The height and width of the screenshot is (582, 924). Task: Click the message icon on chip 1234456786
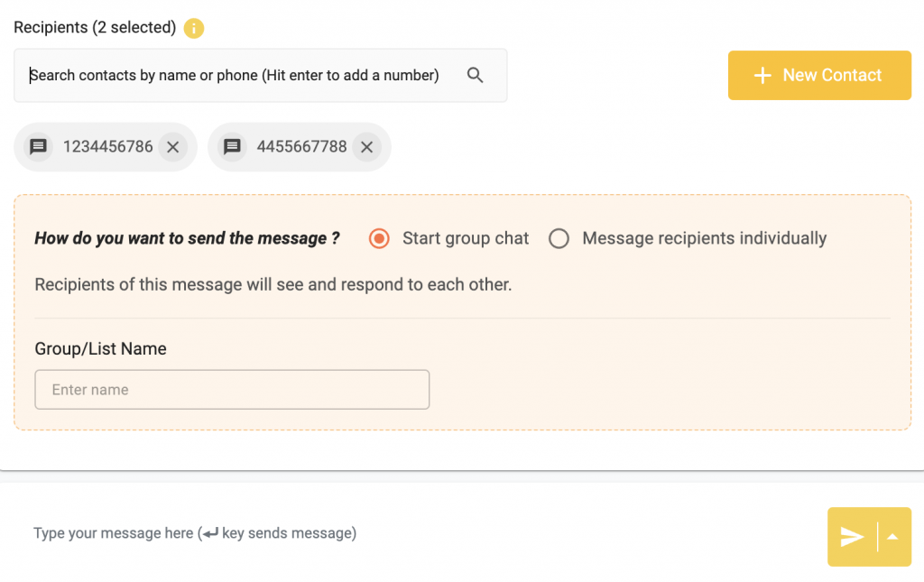point(39,147)
